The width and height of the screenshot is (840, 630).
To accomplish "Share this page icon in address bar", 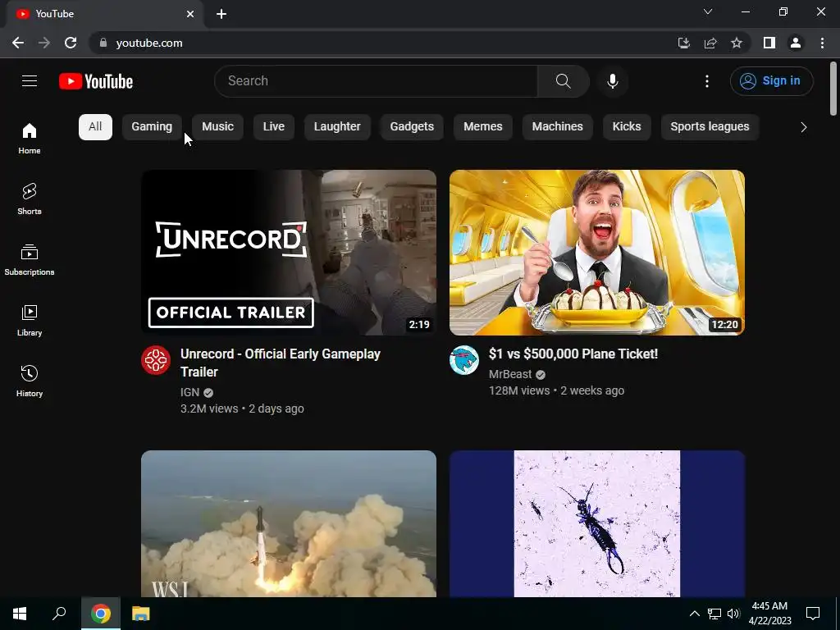I will click(x=710, y=43).
